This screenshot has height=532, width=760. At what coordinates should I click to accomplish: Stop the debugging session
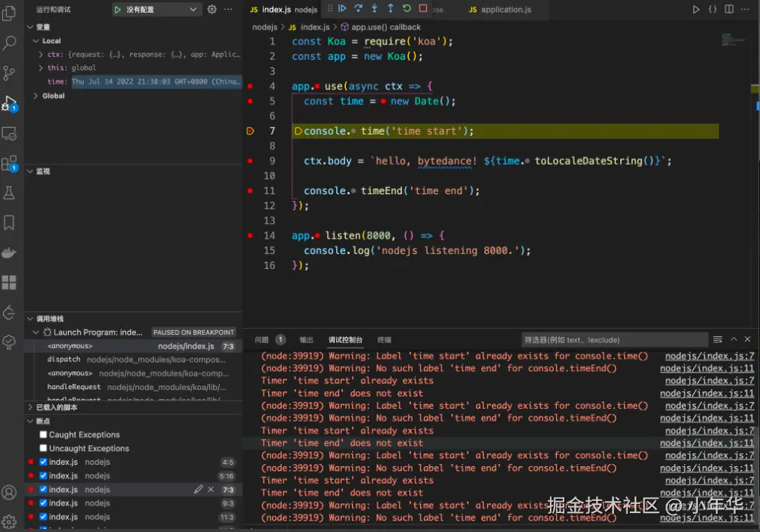click(x=423, y=8)
